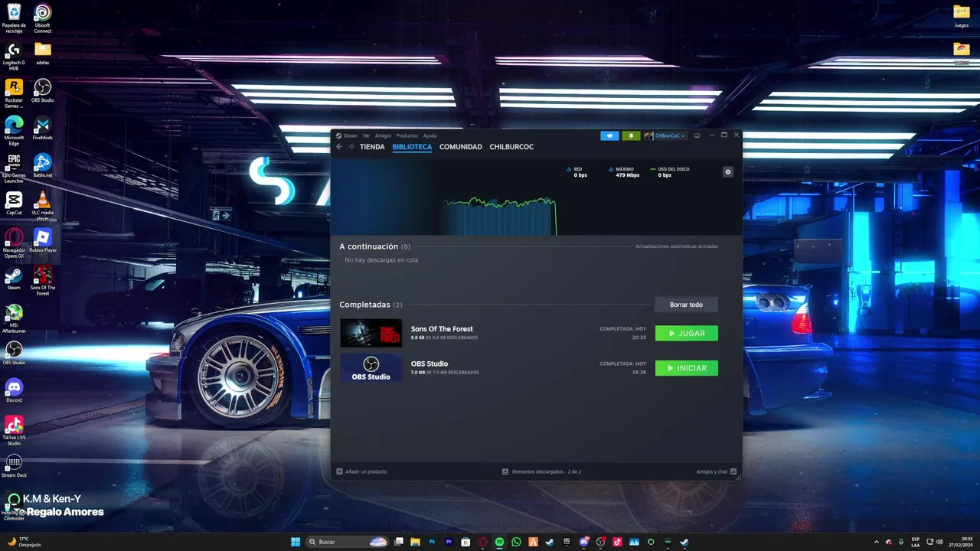Click the taskbar Buscar search box
Viewport: 980px width, 551px height.
click(x=347, y=542)
